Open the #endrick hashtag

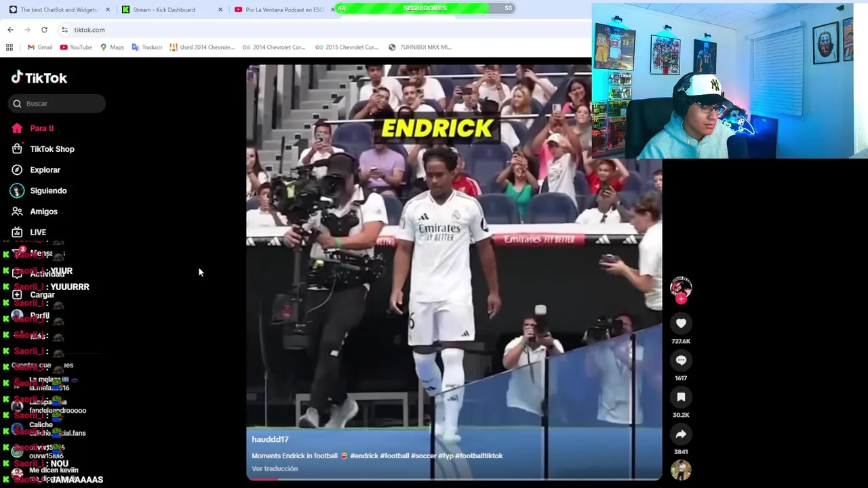(x=365, y=456)
